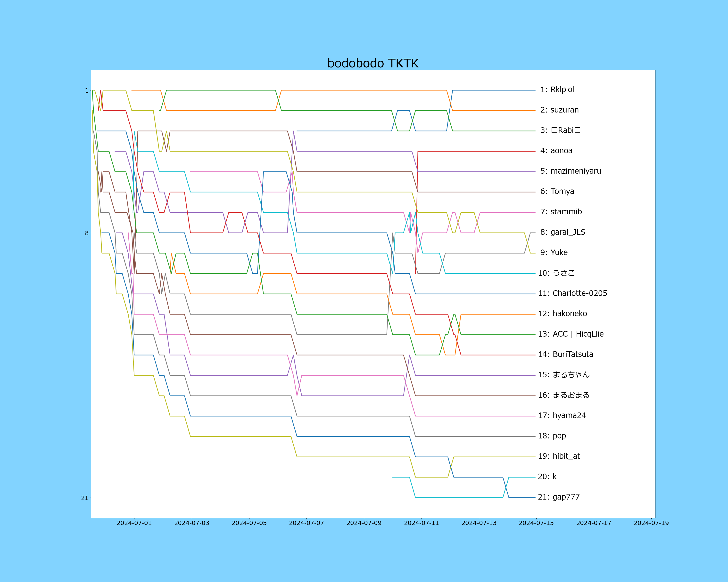Click the x-axis date 2024-07-19
Viewport: 728px width, 582px height.
(x=651, y=523)
